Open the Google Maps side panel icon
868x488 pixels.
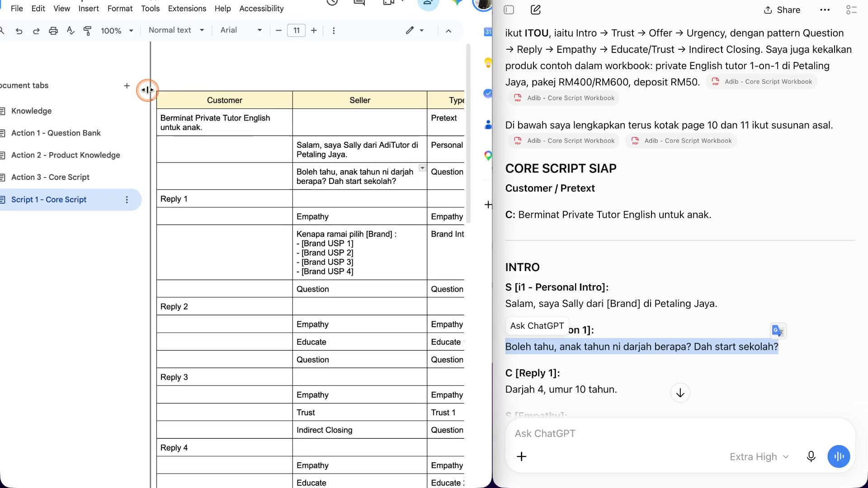click(488, 156)
